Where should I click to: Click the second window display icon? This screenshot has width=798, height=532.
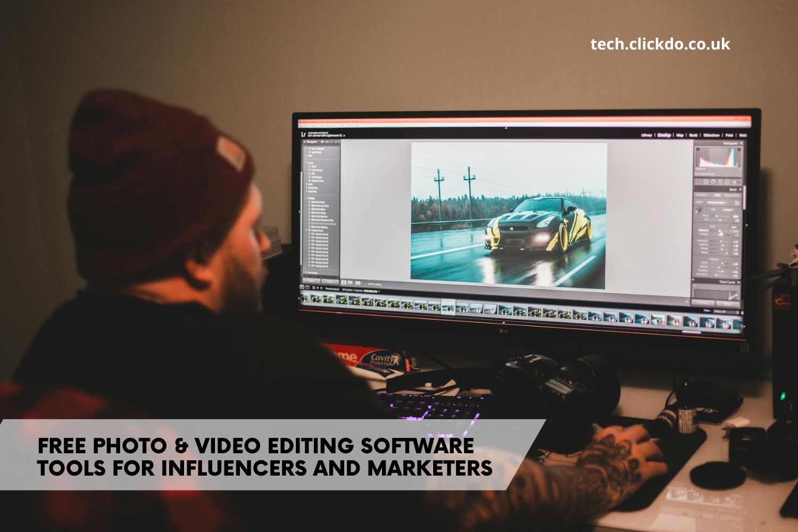307,287
